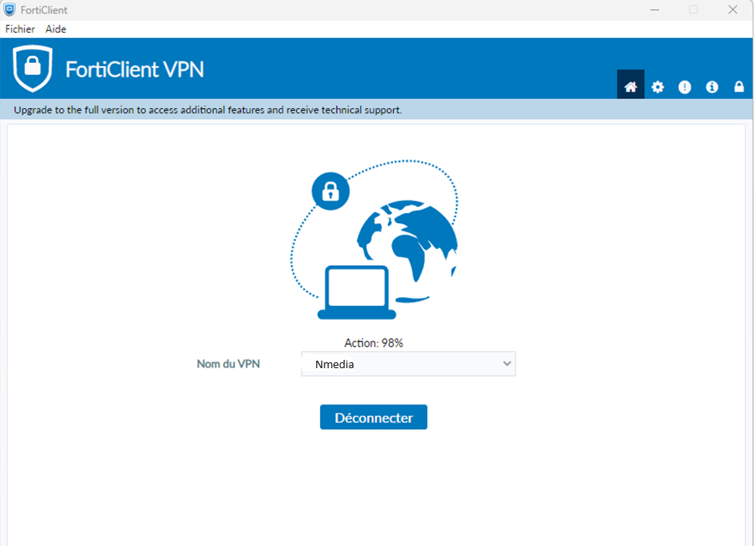
Task: Click the laptop graphic
Action: [x=357, y=292]
